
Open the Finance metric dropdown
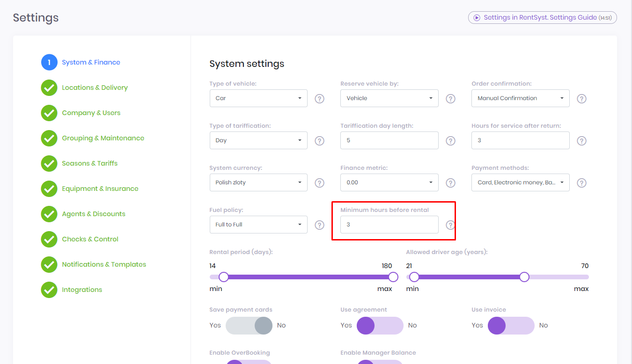point(389,182)
